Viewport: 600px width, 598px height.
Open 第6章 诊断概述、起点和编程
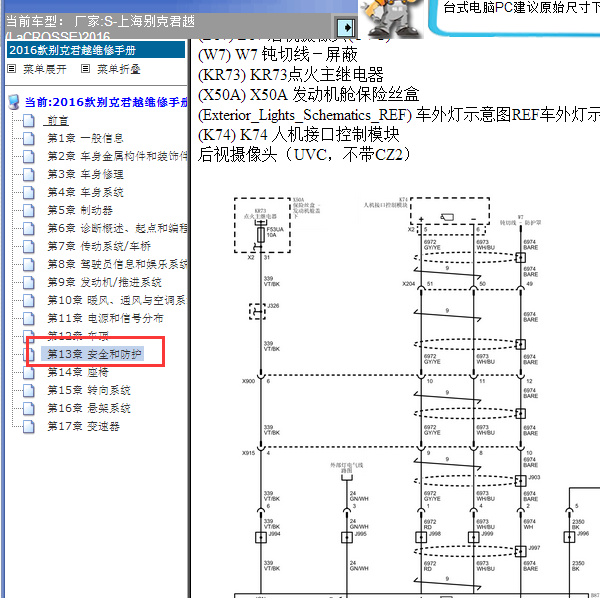(117, 228)
